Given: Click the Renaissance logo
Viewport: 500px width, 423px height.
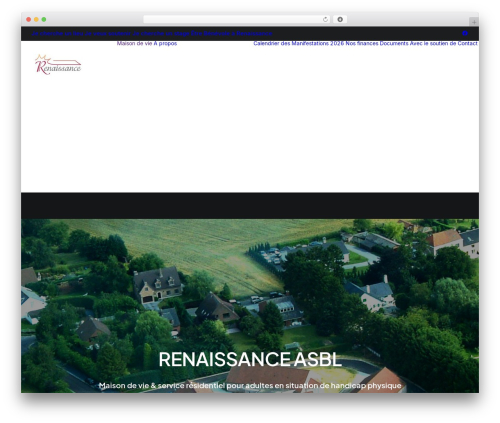Looking at the screenshot, I should (x=58, y=65).
